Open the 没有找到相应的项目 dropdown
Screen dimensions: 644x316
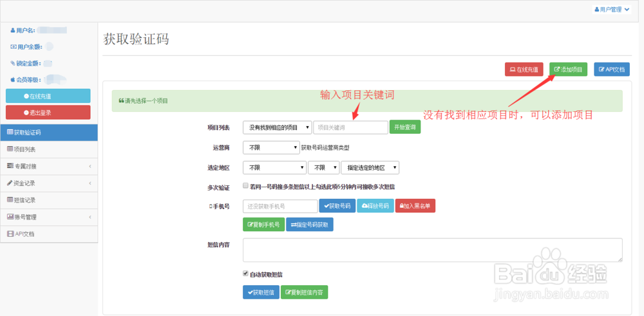click(x=277, y=127)
